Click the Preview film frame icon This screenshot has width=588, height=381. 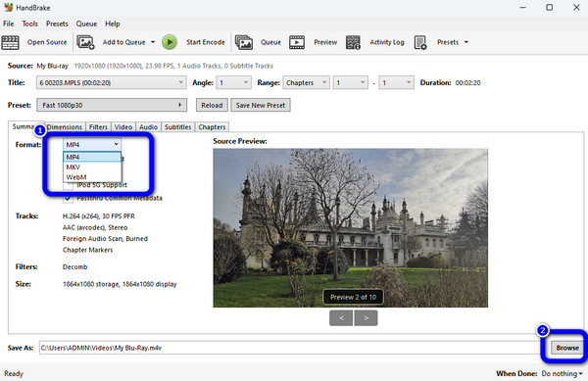297,42
